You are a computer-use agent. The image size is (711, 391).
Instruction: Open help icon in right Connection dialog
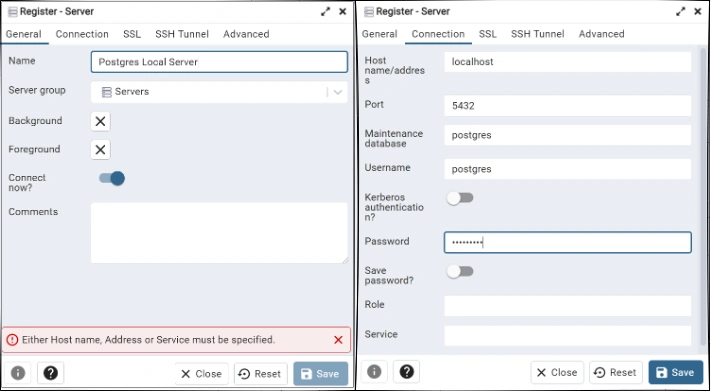(x=407, y=372)
